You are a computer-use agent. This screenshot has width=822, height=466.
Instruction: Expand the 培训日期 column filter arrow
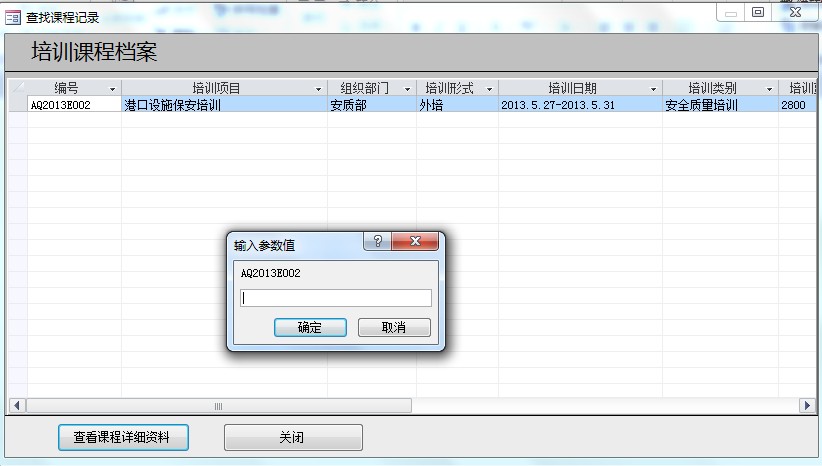[653, 89]
